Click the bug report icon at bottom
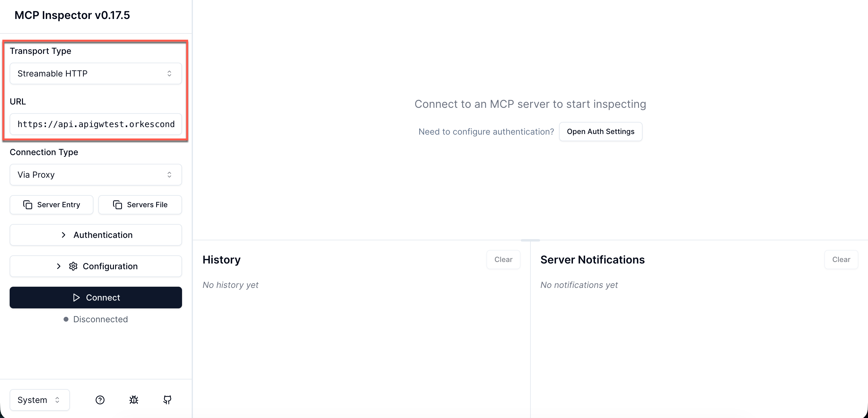This screenshot has height=418, width=868. 134,400
